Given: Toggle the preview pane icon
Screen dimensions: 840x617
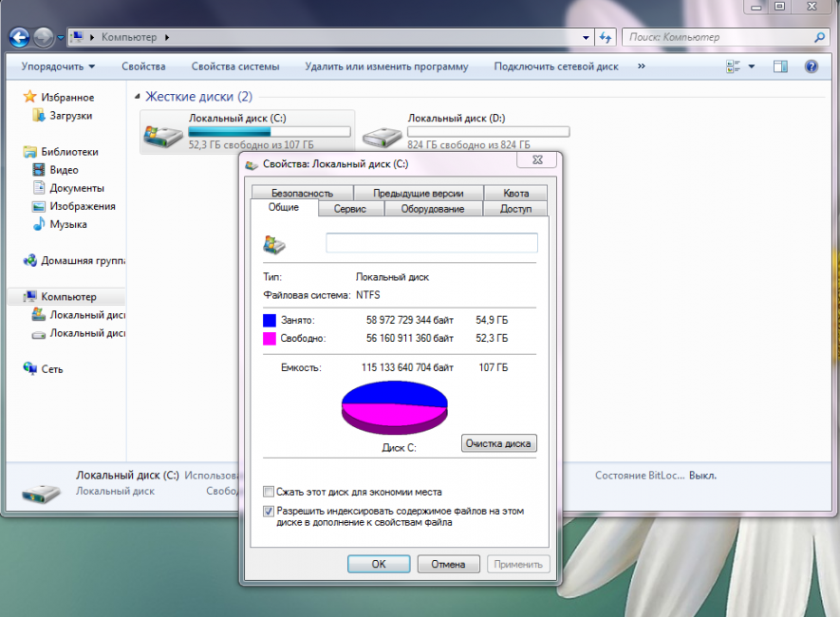Looking at the screenshot, I should point(780,66).
